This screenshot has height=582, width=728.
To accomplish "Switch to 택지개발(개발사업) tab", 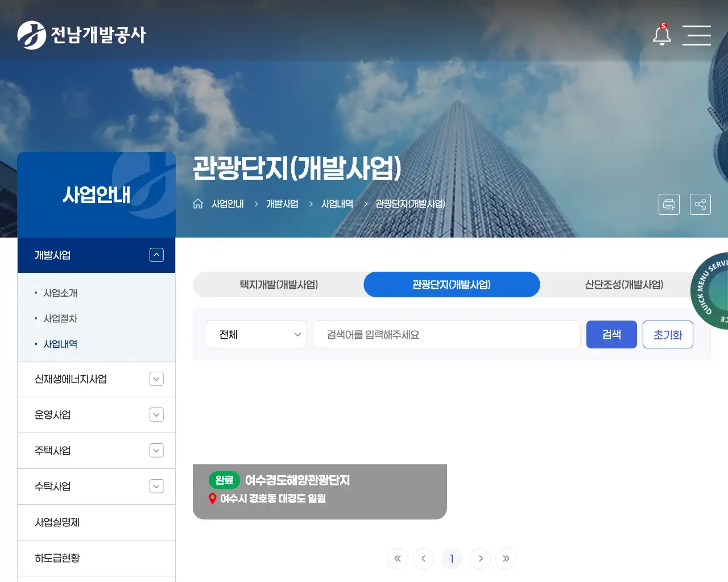I will click(279, 285).
